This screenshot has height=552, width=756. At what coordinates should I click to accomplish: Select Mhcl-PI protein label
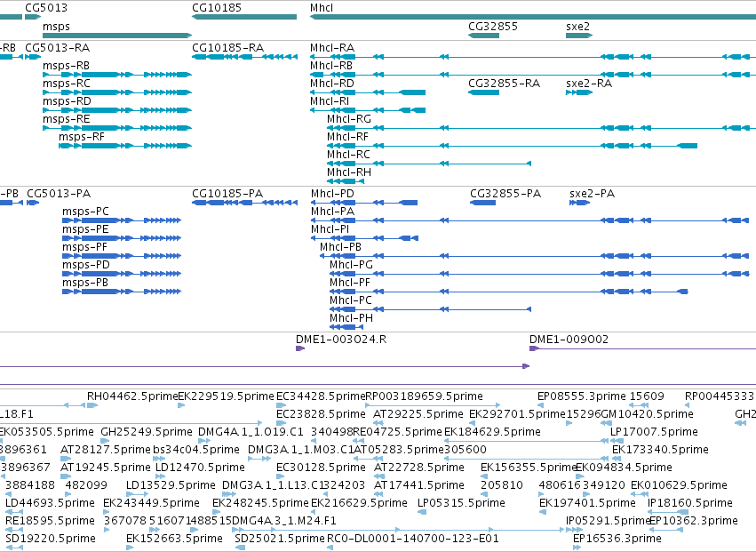tap(330, 229)
